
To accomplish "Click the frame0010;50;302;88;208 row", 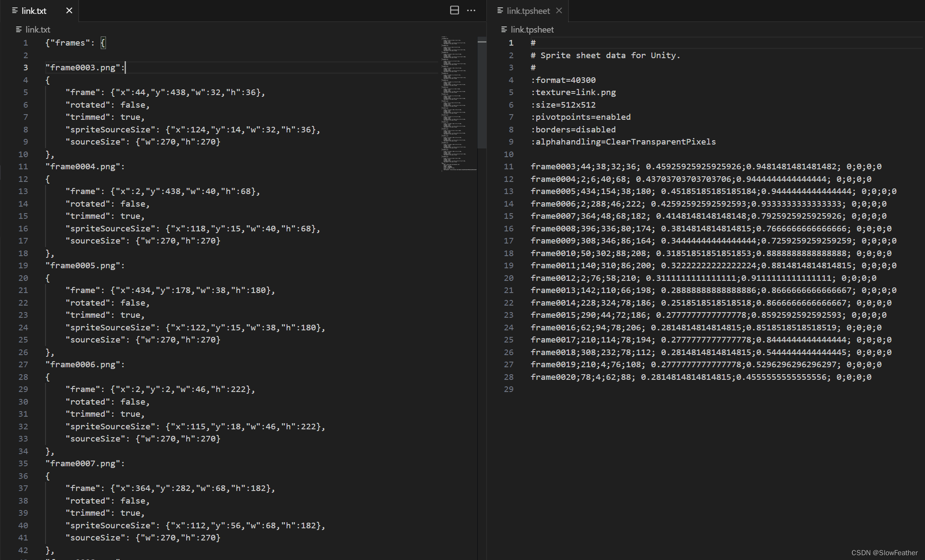I will (711, 253).
